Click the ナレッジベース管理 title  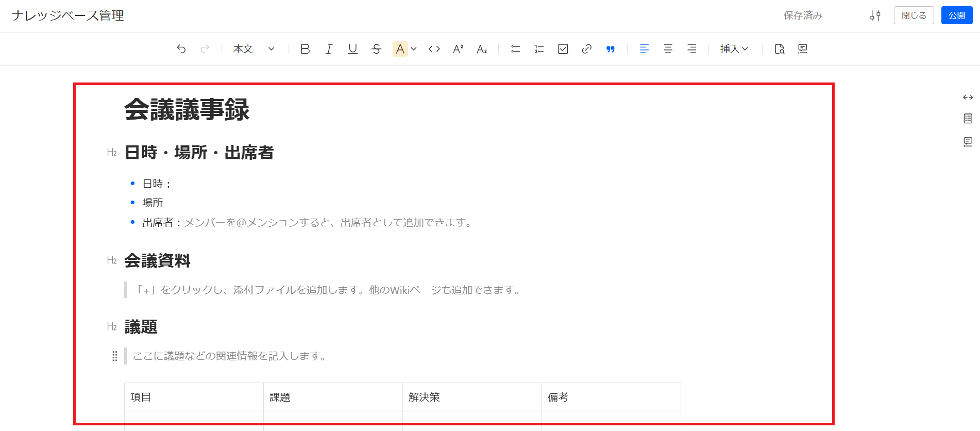click(67, 15)
